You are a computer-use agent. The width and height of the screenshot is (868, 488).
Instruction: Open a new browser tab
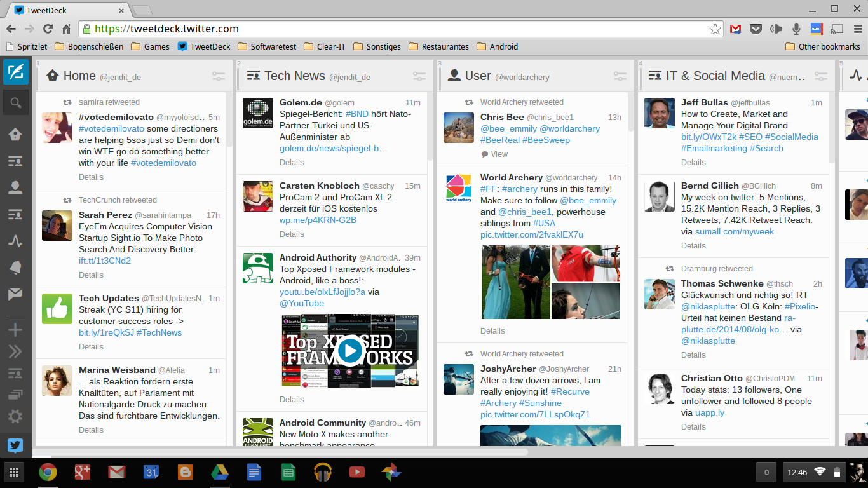point(142,10)
